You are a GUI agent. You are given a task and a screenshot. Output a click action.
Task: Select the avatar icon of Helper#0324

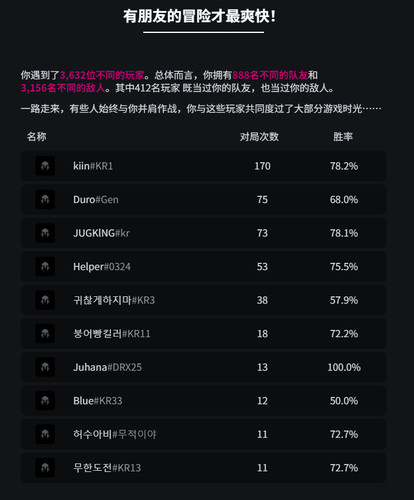click(45, 266)
